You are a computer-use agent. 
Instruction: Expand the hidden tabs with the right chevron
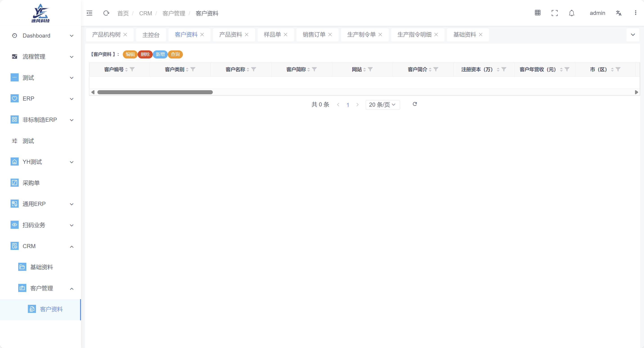coord(633,34)
